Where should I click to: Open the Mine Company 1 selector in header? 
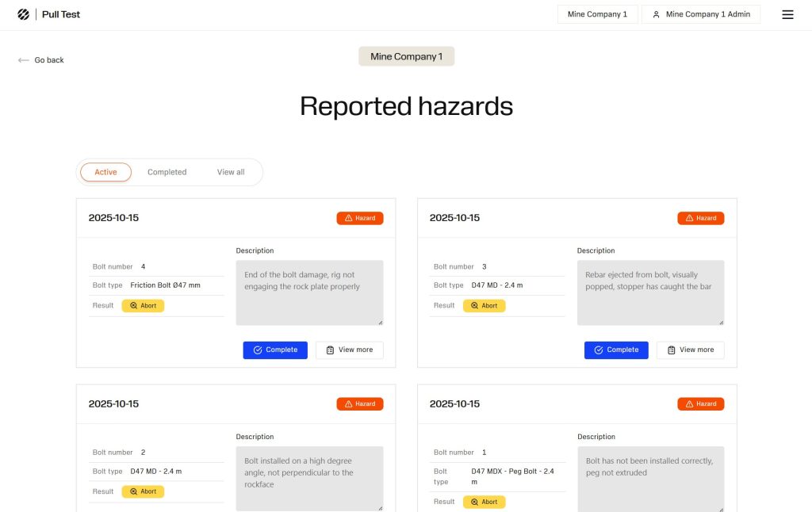(597, 14)
